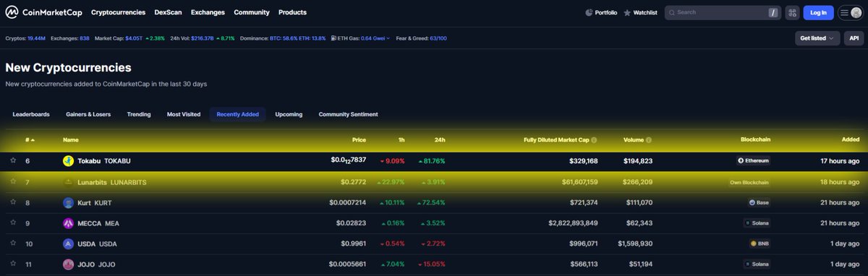Switch to the Most Visited tab

(184, 114)
